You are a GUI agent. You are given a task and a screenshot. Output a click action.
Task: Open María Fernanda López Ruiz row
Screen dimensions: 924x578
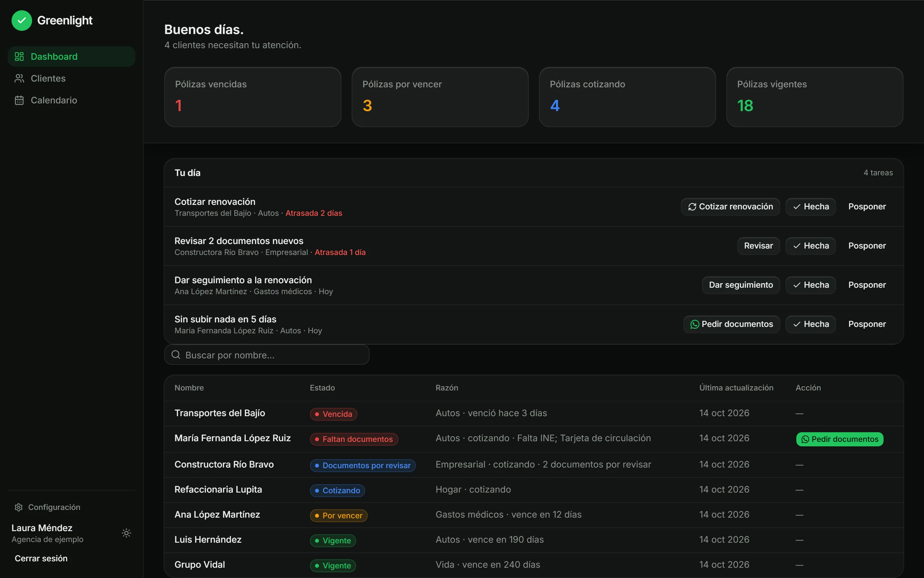coord(534,439)
